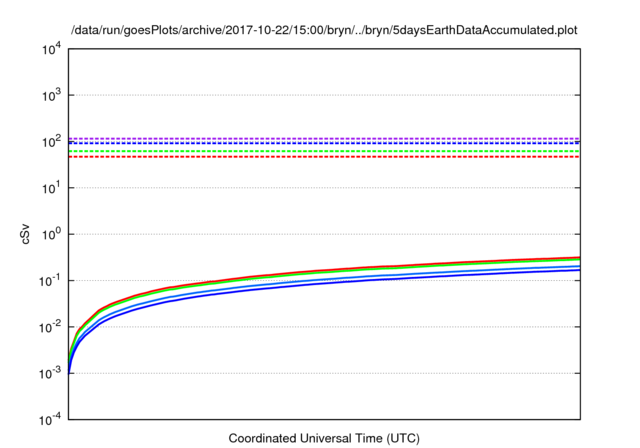Image resolution: width=640 pixels, height=448 pixels.
Task: Click the 10^-3 y-axis tick label
Action: (50, 373)
